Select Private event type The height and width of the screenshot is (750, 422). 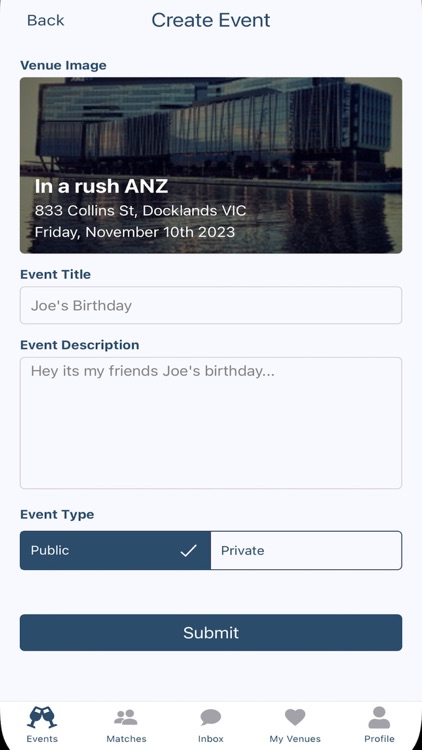(306, 551)
